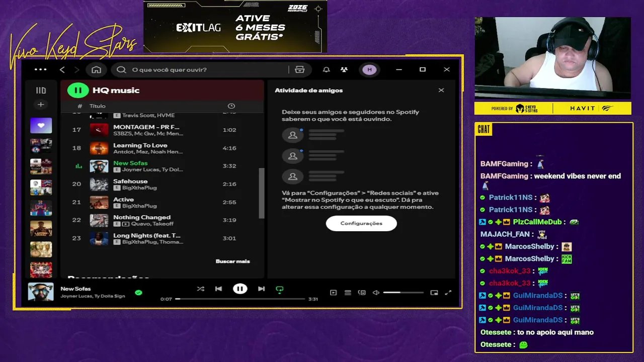
Task: Pause HQ music playlist via green button
Action: (78, 90)
